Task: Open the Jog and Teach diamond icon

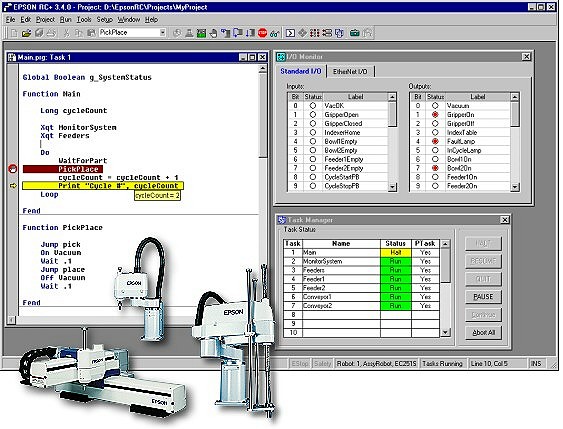Action: 303,33
